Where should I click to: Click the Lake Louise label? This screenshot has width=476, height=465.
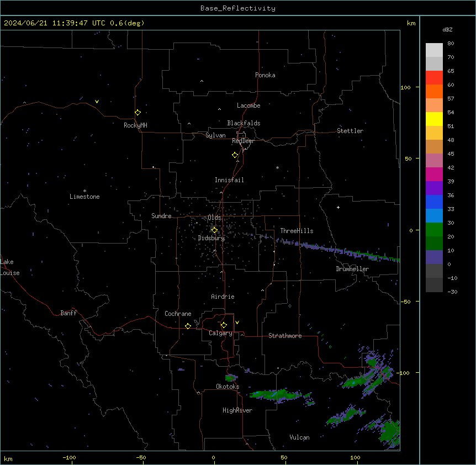pos(10,267)
